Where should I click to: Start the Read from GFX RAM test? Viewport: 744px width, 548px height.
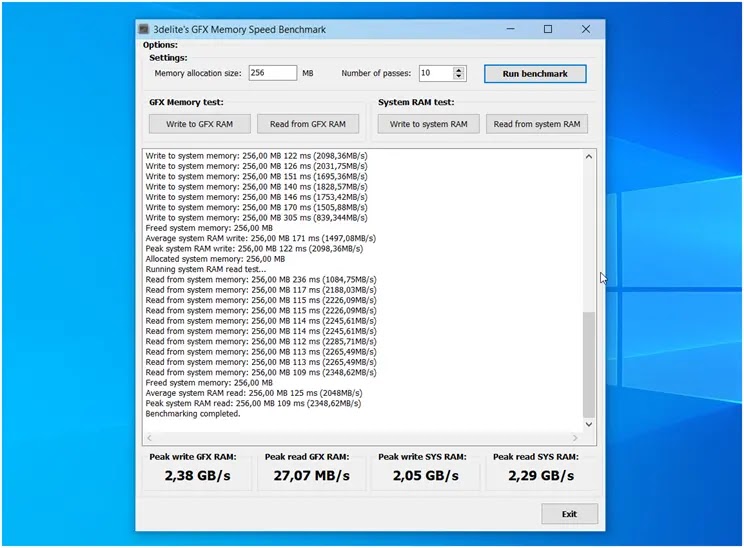[x=307, y=124]
